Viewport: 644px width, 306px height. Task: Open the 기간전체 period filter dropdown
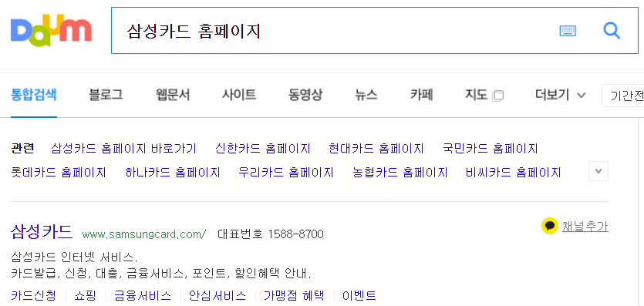click(x=623, y=96)
